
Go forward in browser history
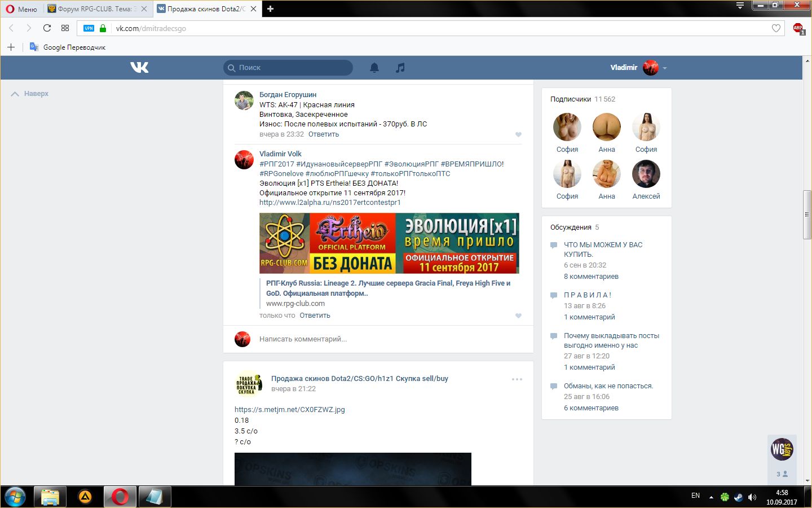[29, 28]
